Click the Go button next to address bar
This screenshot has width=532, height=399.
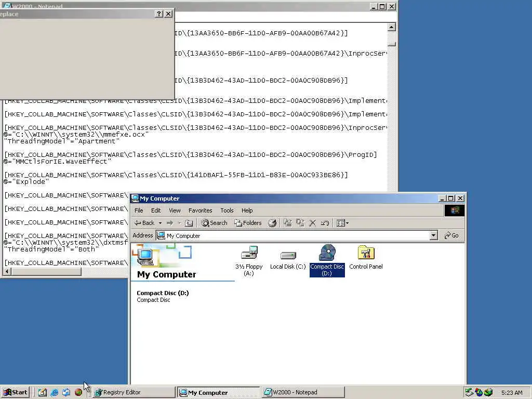[451, 235]
